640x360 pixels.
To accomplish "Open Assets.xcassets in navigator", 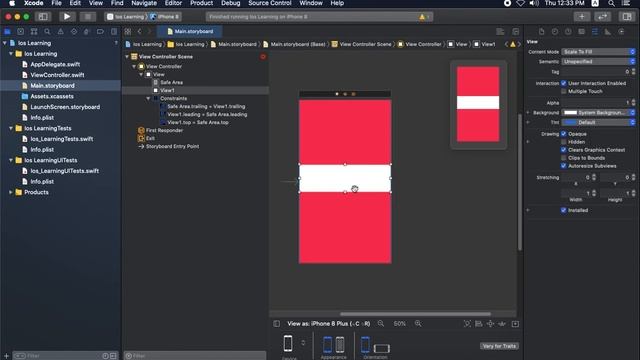I will 52,96.
